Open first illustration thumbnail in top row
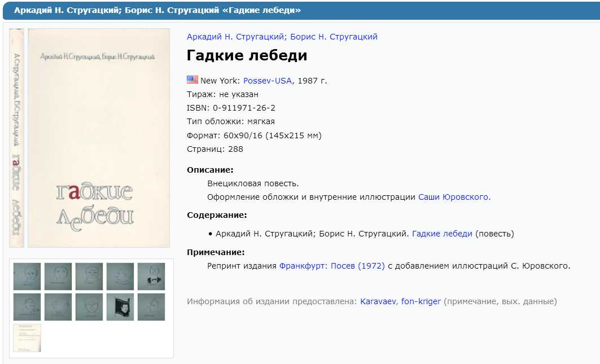Screen dimensions: 600x364 click(27, 277)
